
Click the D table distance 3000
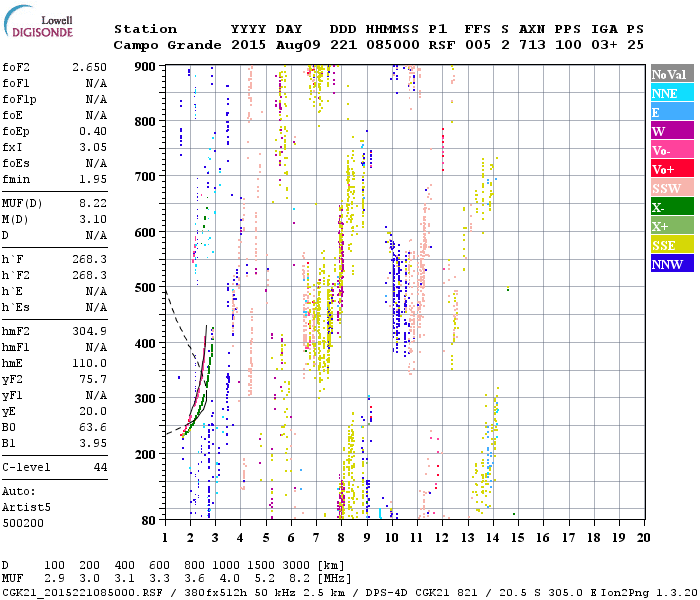(296, 566)
